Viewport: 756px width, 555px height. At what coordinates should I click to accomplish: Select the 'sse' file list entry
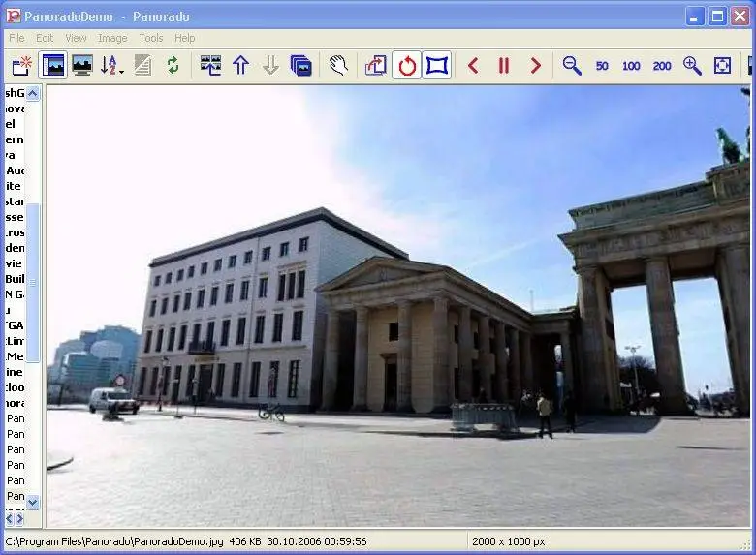point(15,217)
